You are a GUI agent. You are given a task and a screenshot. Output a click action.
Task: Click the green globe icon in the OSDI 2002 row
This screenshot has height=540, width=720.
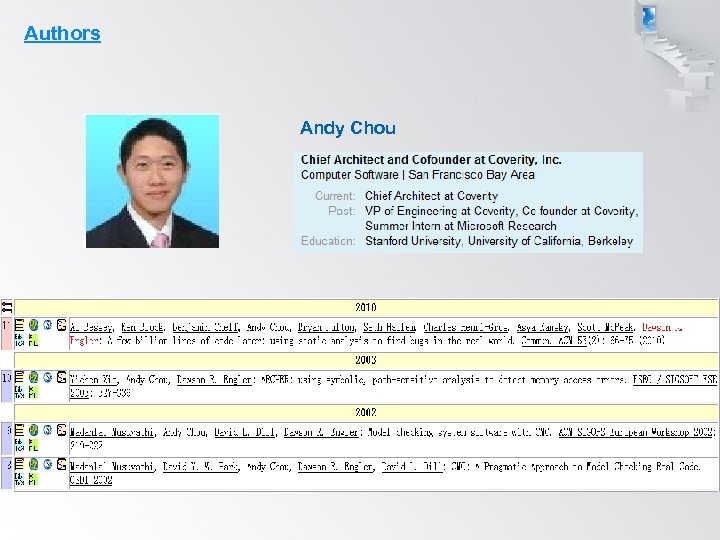(x=33, y=464)
